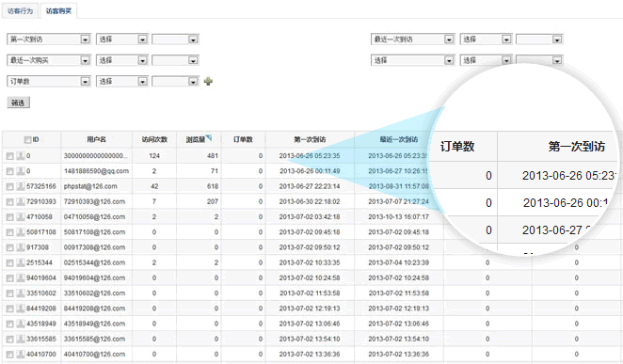Image resolution: width=623 pixels, height=364 pixels.
Task: Sort by the 用户名 column header
Action: click(97, 140)
